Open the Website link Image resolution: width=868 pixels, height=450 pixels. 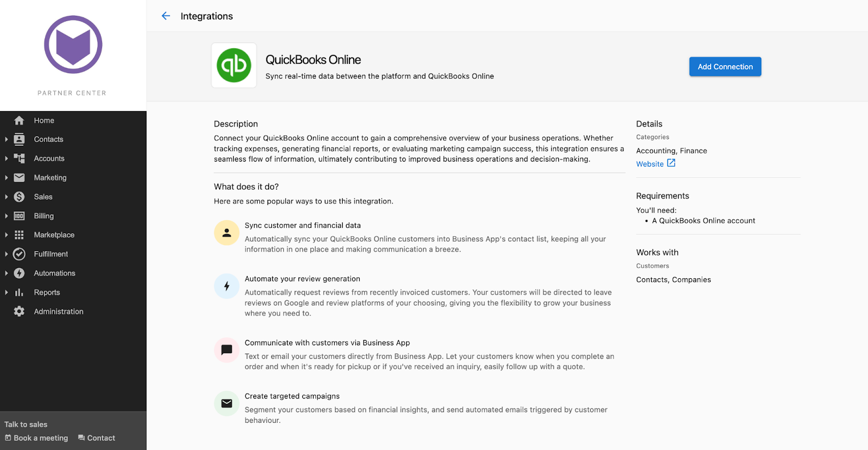tap(650, 164)
